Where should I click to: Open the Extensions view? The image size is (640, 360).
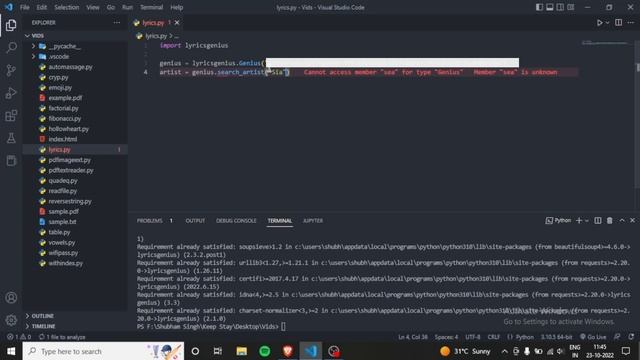(11, 116)
